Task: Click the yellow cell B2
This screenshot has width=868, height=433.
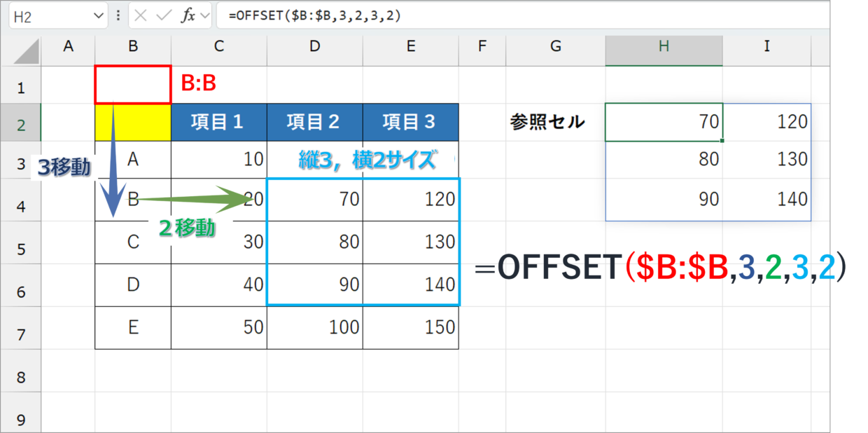Action: click(x=133, y=123)
